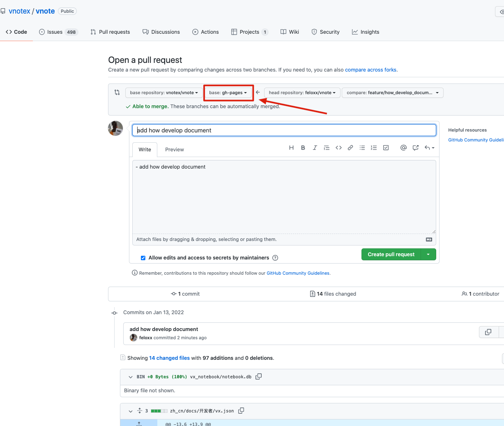Open the 'add how develop document' commit link
Viewport: 504px width, 426px height.
click(x=164, y=329)
